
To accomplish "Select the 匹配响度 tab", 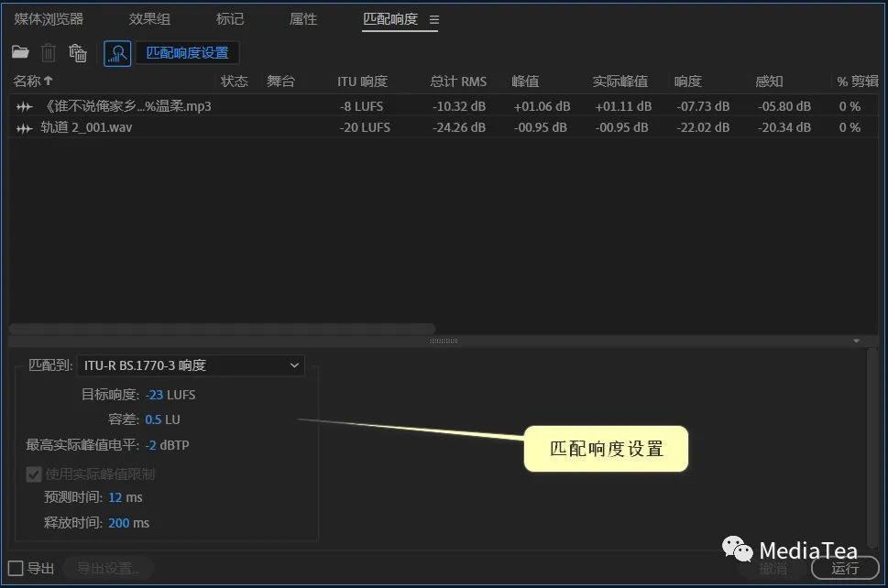I will tap(390, 19).
